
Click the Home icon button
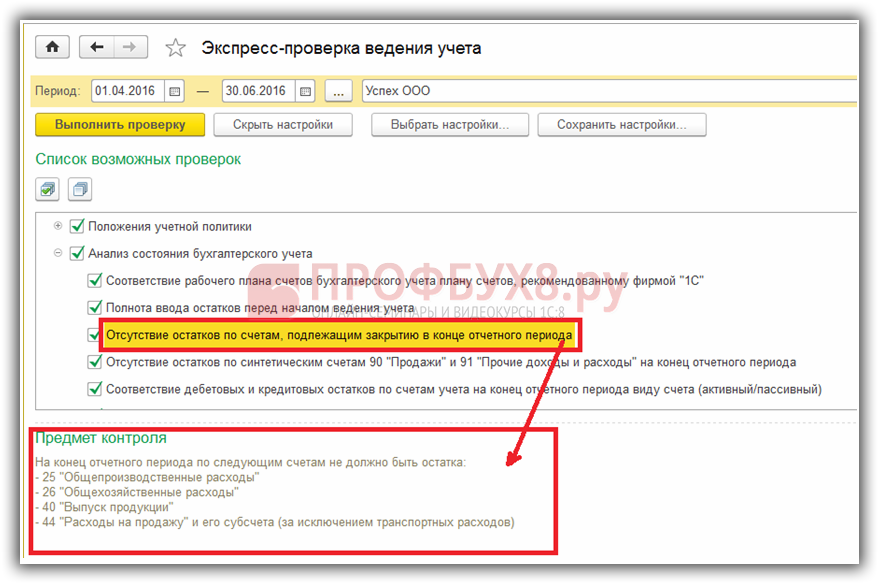tap(52, 47)
